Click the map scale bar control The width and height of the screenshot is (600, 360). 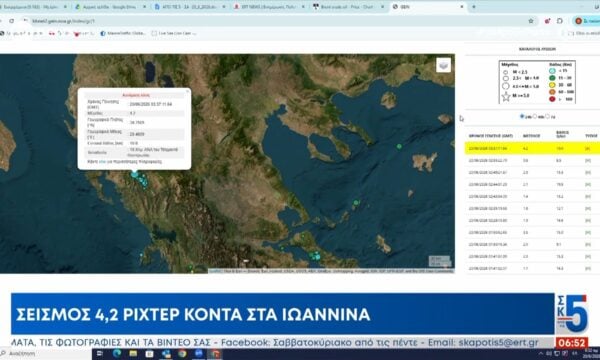440,261
